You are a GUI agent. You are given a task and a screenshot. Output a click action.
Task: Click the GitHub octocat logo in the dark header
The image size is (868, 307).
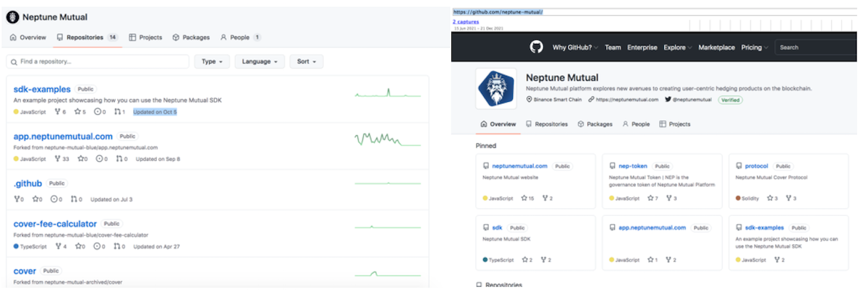tap(536, 48)
